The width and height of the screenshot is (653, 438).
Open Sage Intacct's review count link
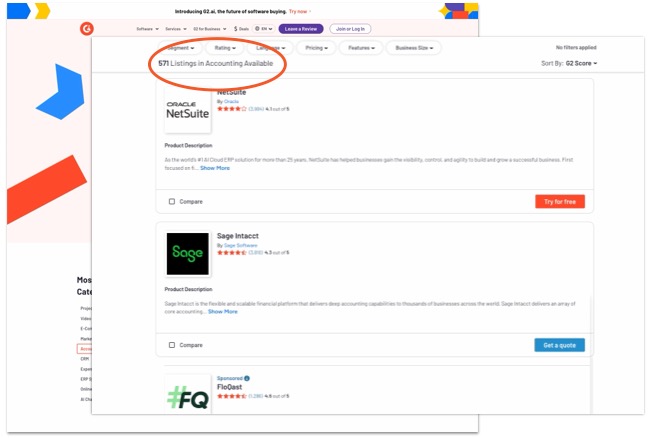click(256, 253)
